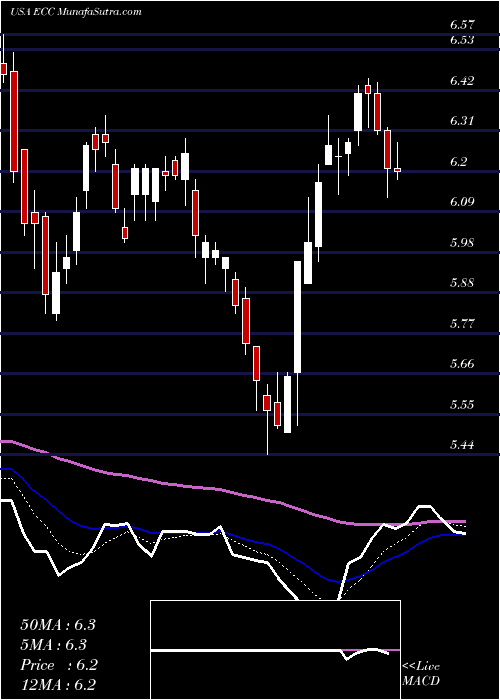The image size is (500, 700).
Task: Click the 6.31 price axis label
Action: 462,121
